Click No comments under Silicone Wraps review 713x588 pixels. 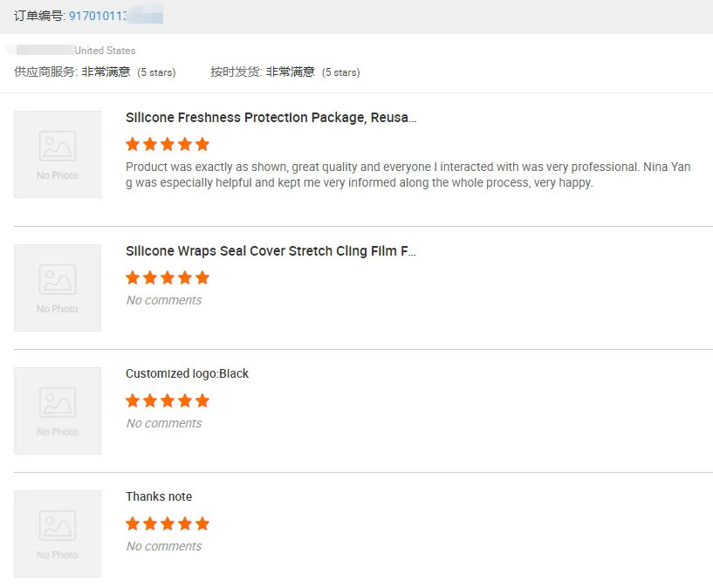163,300
